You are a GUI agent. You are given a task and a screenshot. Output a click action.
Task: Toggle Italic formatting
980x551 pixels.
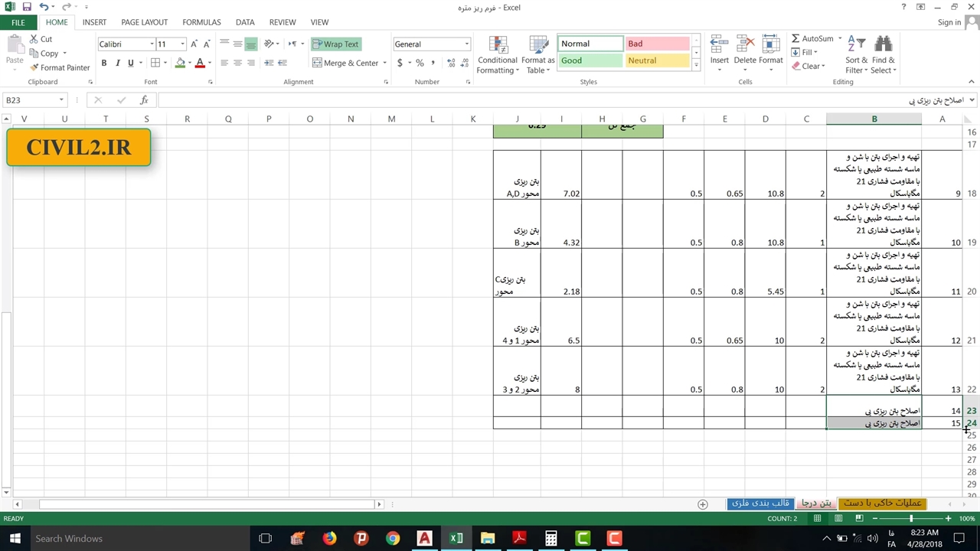pyautogui.click(x=117, y=63)
